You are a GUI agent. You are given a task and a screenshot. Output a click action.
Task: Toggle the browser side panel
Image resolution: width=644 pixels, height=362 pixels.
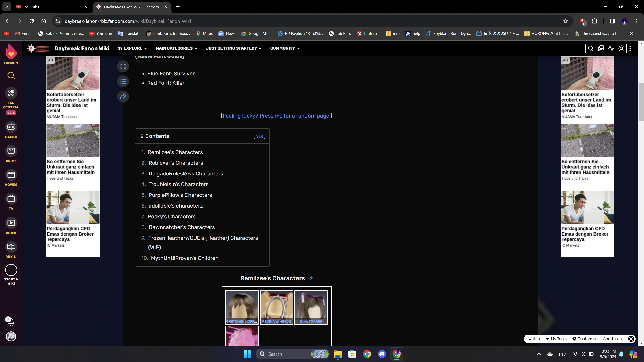click(612, 21)
